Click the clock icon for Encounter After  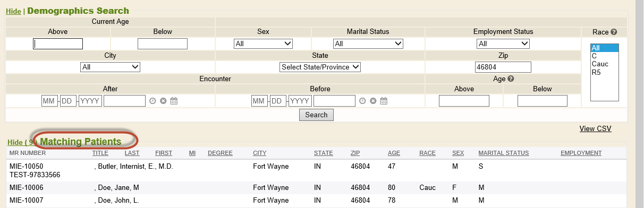click(x=152, y=101)
